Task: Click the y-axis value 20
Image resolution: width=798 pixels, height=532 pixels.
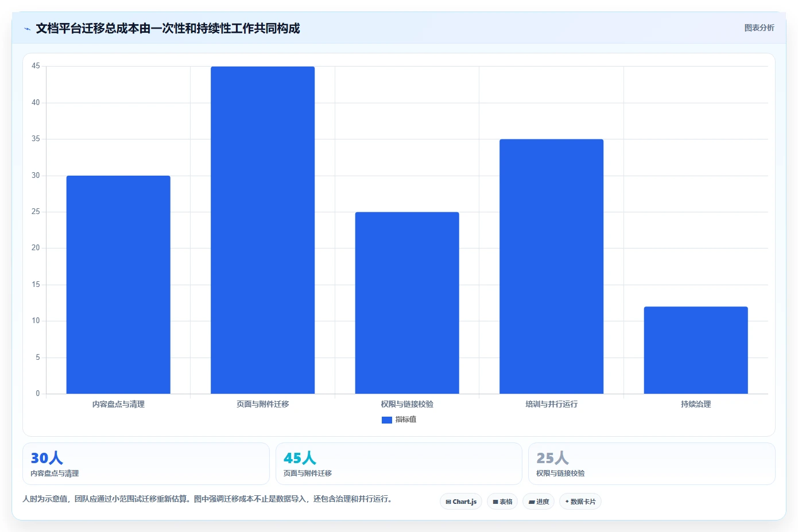Action: point(36,248)
